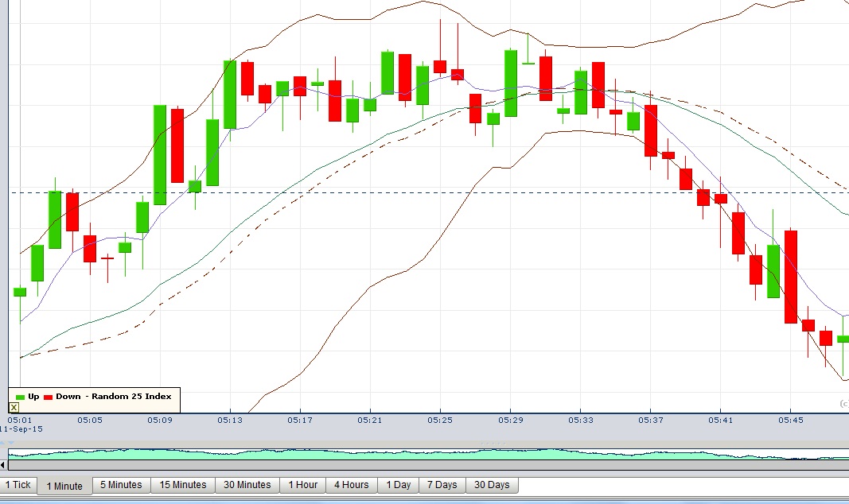Click the 11-Sep-15 date label
The height and width of the screenshot is (504, 849).
point(21,428)
